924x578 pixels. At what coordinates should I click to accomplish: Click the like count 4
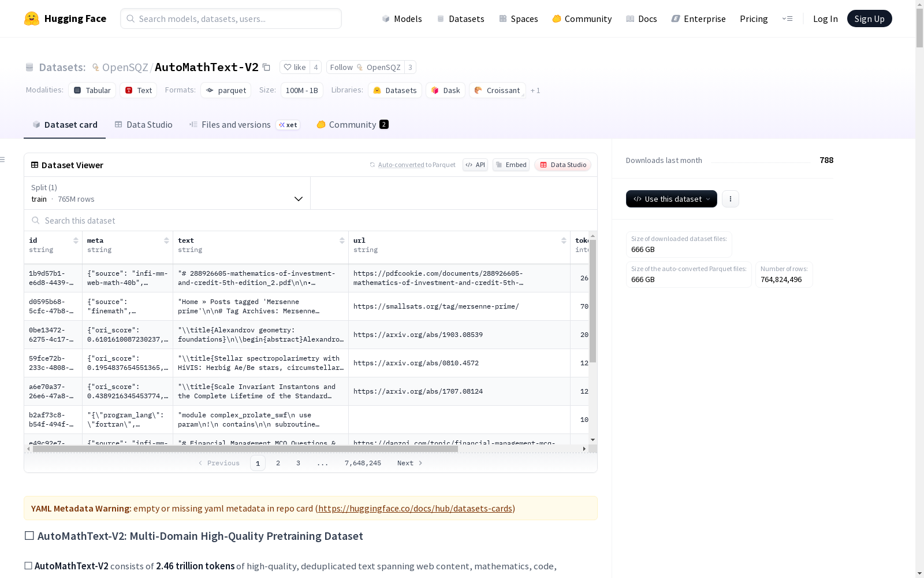[316, 67]
